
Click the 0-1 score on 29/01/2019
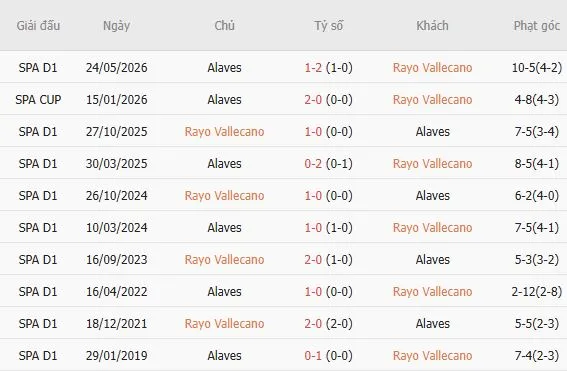(313, 355)
